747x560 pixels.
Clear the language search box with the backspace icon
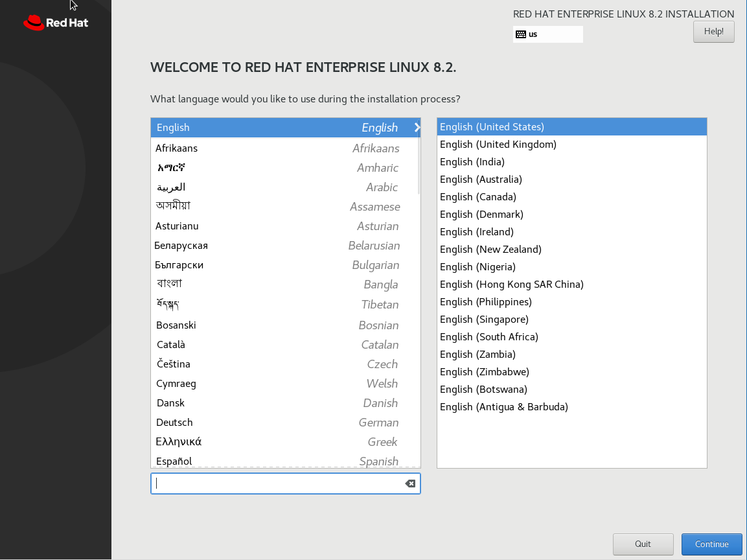(410, 484)
